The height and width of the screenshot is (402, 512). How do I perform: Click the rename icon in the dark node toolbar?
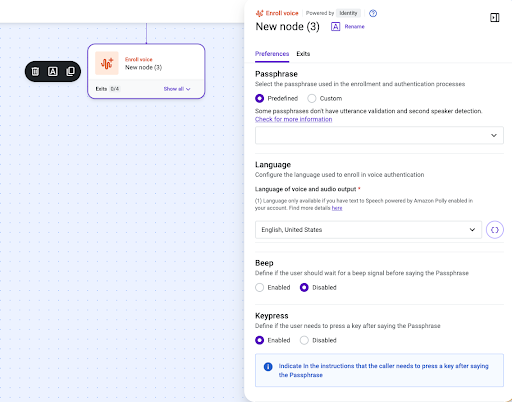pos(53,71)
